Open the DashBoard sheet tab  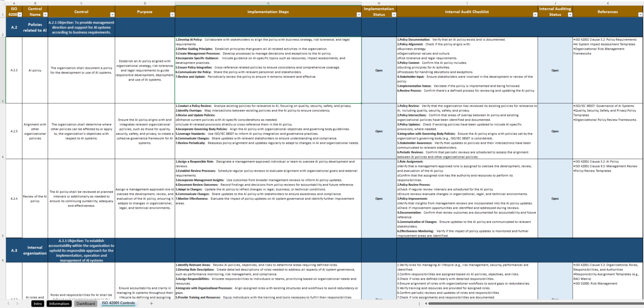86,303
